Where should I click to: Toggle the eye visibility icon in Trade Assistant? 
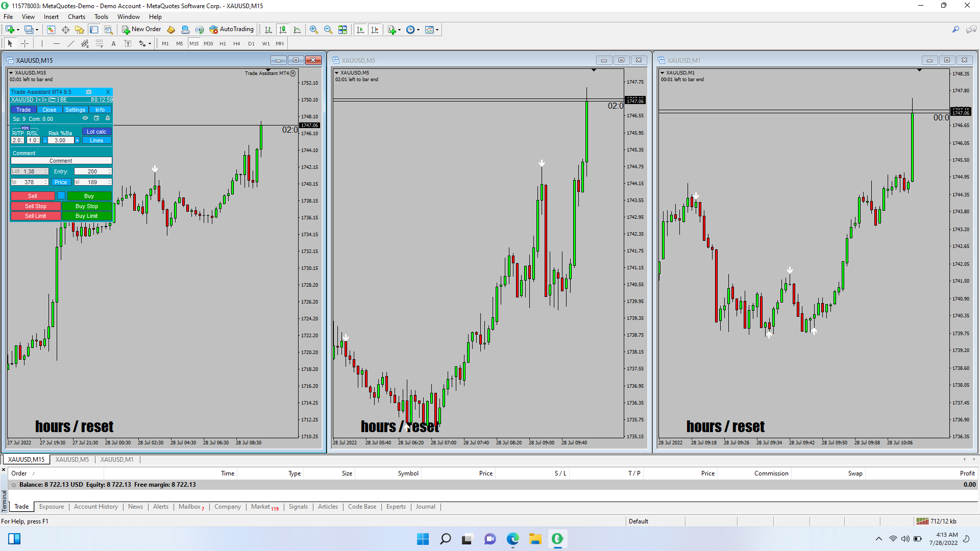point(85,118)
